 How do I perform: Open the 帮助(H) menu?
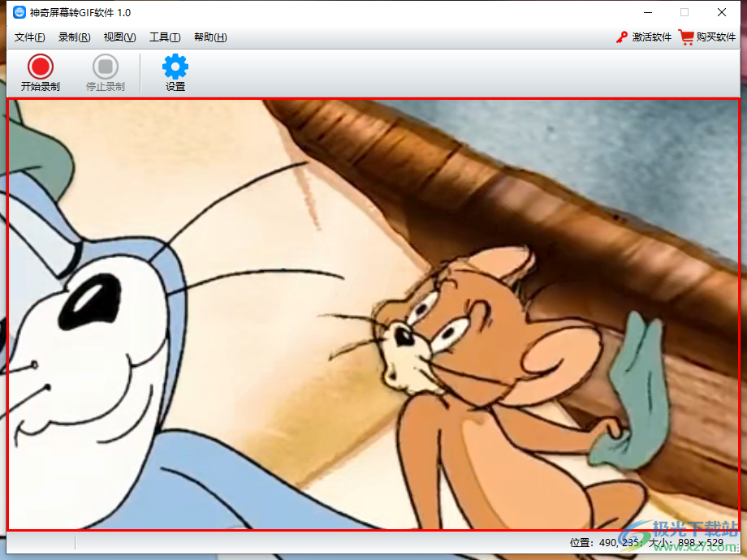point(210,37)
